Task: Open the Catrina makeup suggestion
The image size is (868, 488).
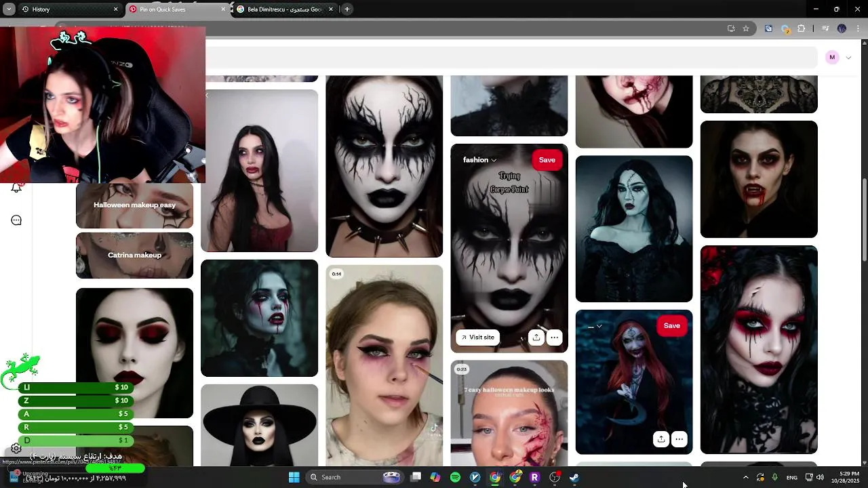Action: [x=134, y=256]
